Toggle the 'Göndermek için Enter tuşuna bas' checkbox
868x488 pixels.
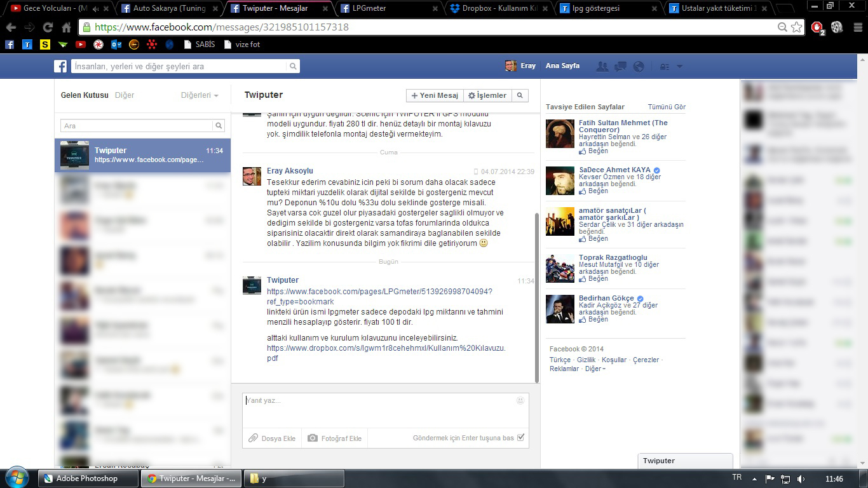[x=521, y=437]
